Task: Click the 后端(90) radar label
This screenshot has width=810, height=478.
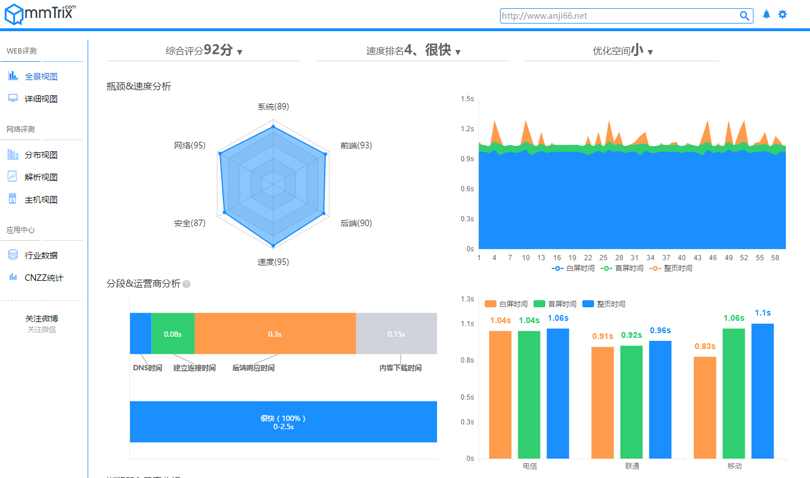Action: point(356,223)
